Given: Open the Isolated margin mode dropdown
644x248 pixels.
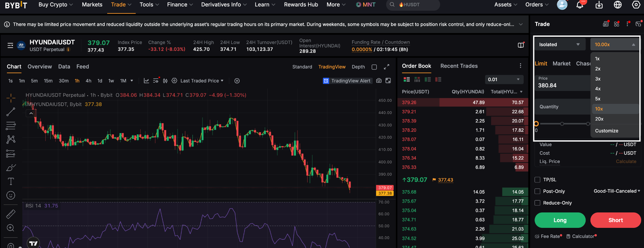Looking at the screenshot, I should pos(560,44).
